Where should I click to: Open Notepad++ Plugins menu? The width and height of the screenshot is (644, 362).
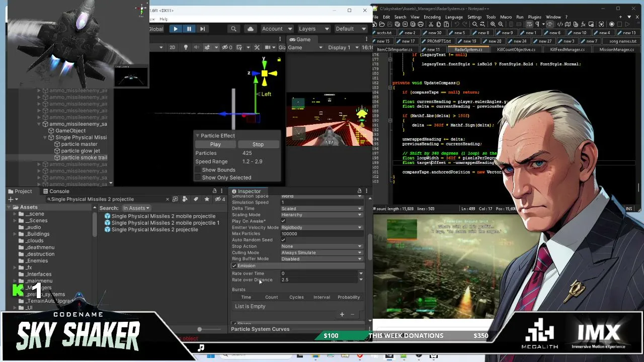pyautogui.click(x=534, y=17)
